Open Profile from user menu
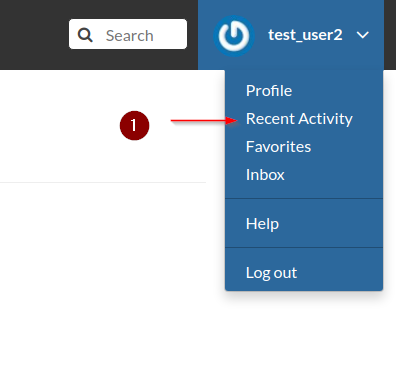Viewport: 396px width, 378px height. (269, 91)
